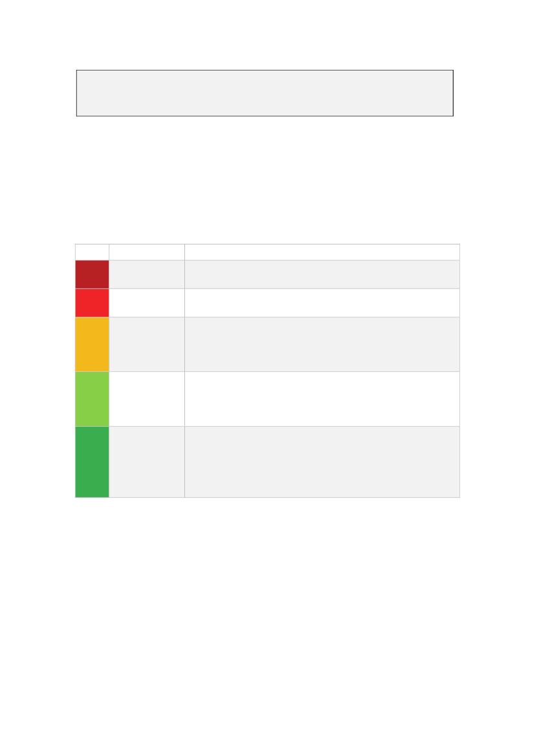The height and width of the screenshot is (756, 535).
Task: Click the large gray box above the table
Action: click(x=265, y=93)
